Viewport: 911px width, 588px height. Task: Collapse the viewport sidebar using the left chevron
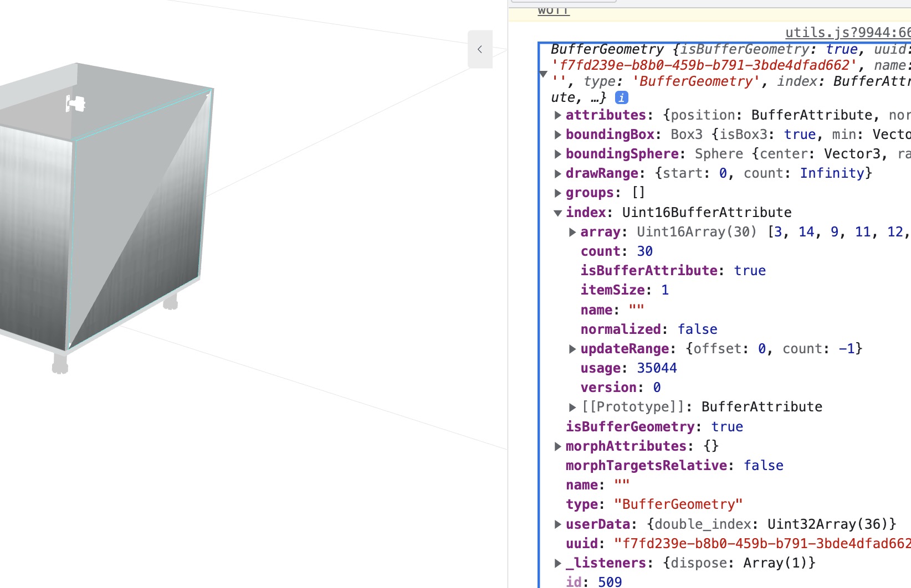tap(480, 49)
